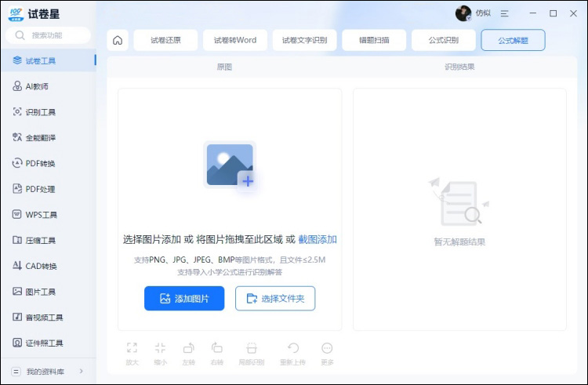
Task: Click the 选择文件夹 button
Action: click(275, 299)
